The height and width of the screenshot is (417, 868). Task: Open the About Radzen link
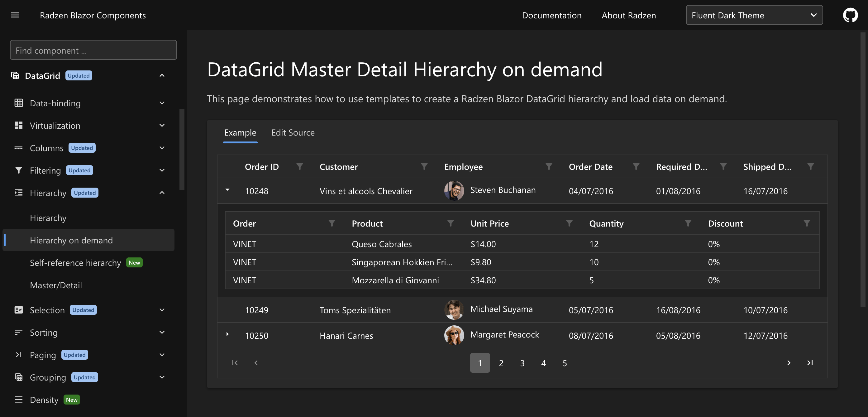click(x=629, y=16)
